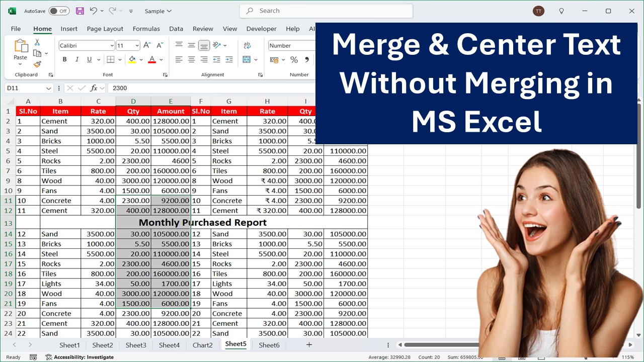This screenshot has width=644, height=362.
Task: Select the Monthly Purchased Report cell
Action: coord(203,222)
